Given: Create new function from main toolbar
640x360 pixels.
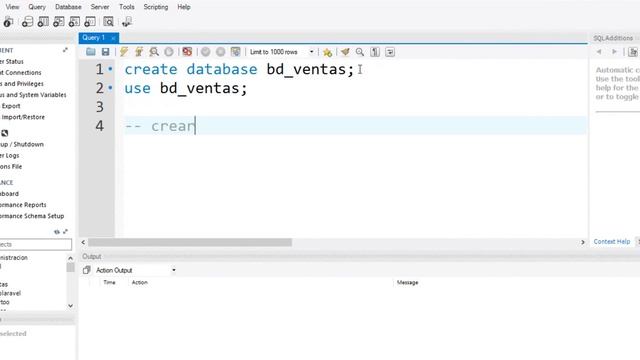Looking at the screenshot, I should coord(90,22).
